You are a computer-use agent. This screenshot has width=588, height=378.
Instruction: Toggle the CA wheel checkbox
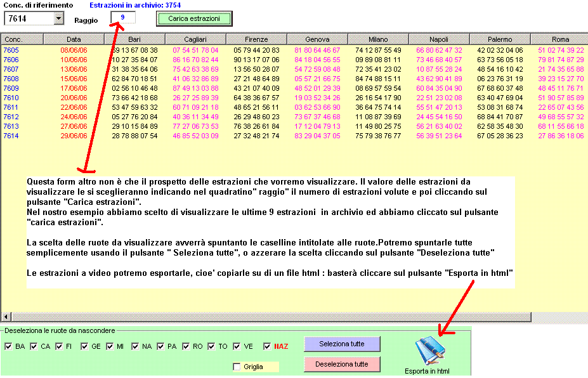point(34,346)
